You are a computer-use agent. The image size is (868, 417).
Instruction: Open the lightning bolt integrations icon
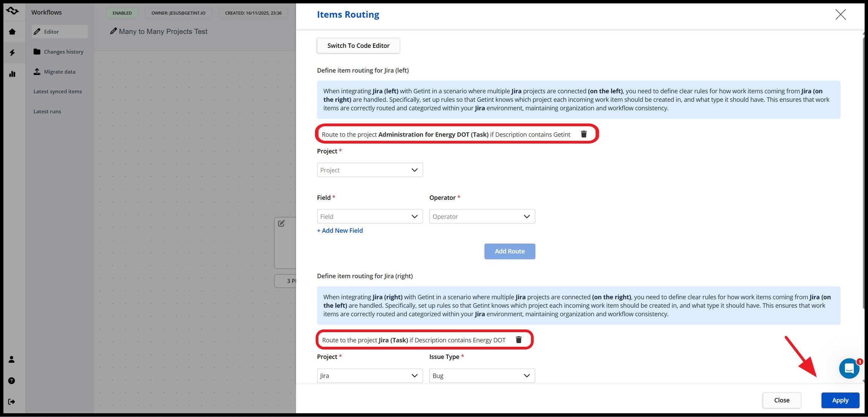pyautogui.click(x=12, y=52)
